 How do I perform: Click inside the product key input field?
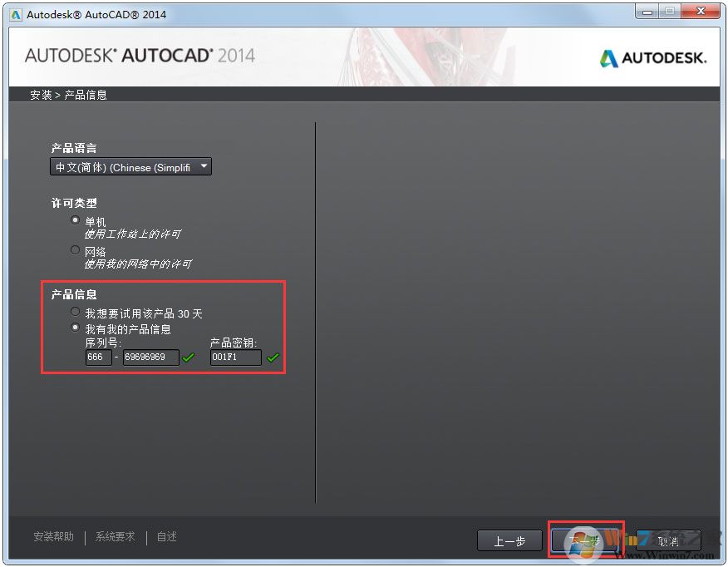(235, 357)
